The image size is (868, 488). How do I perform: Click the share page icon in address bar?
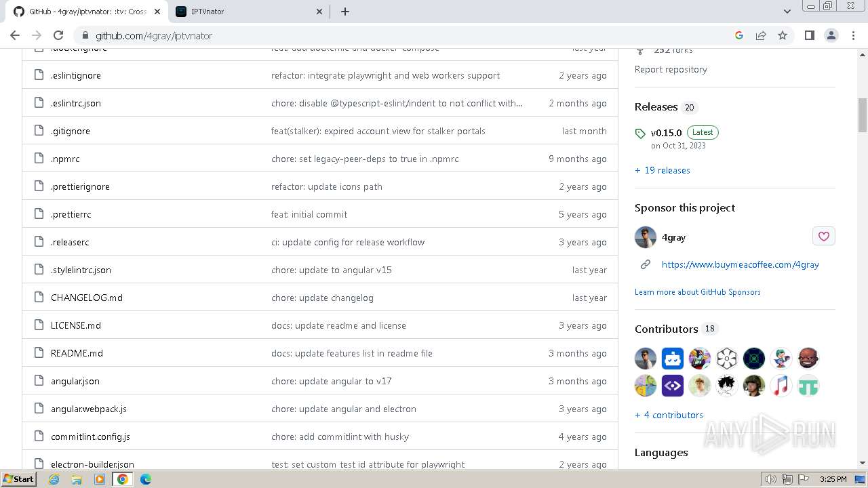click(x=761, y=35)
